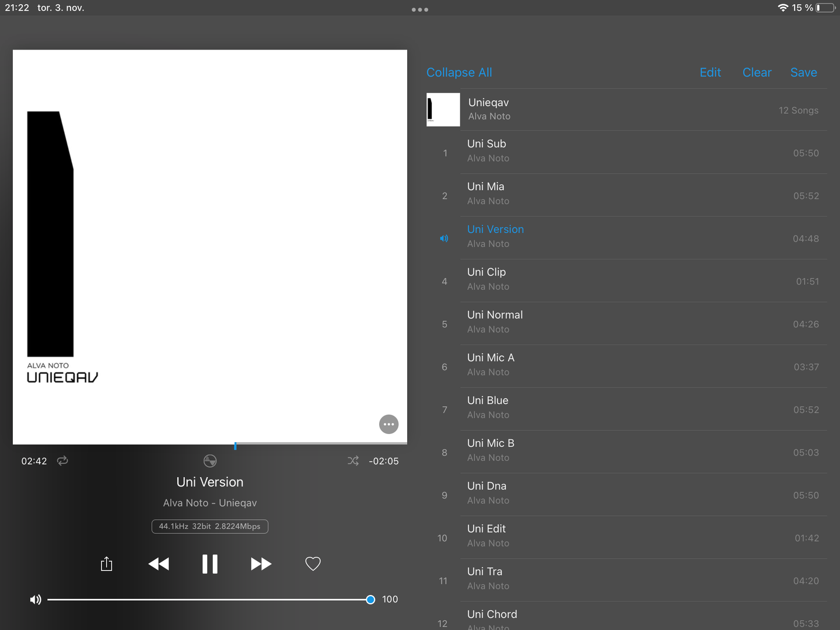Play track Uni Mic B
The height and width of the screenshot is (630, 840).
click(626, 452)
